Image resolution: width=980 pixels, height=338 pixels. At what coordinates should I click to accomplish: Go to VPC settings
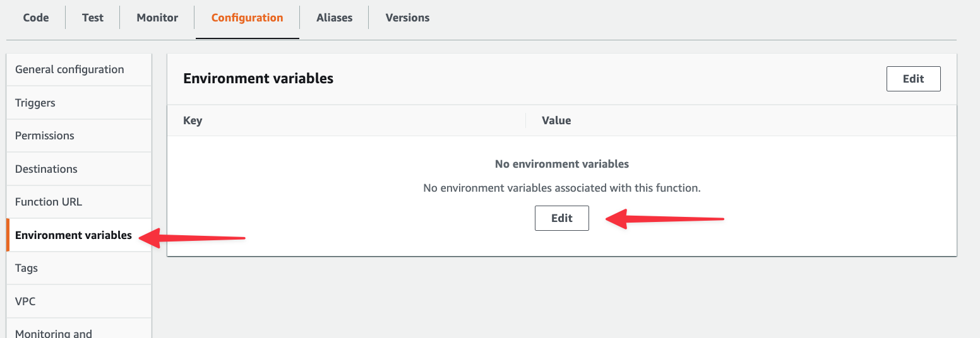point(79,301)
